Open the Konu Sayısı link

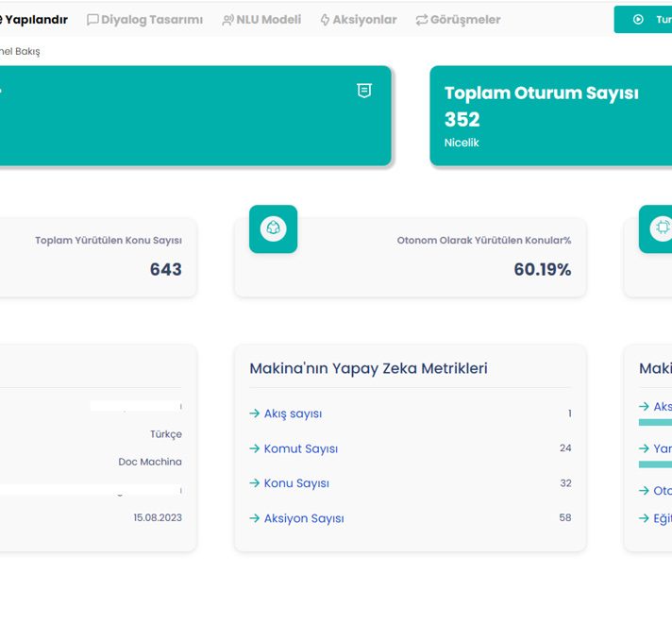[296, 483]
